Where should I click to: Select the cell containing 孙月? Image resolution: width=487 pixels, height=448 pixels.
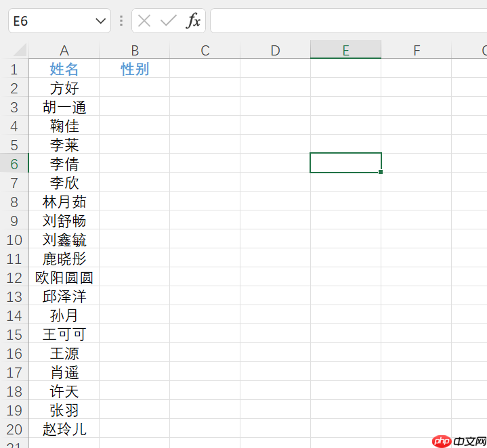[64, 315]
